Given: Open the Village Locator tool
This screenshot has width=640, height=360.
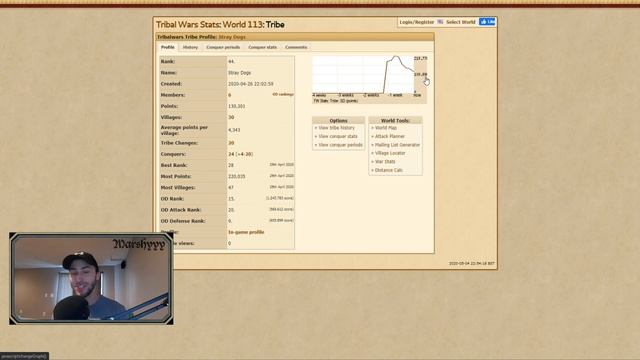Looking at the screenshot, I should click(x=390, y=153).
